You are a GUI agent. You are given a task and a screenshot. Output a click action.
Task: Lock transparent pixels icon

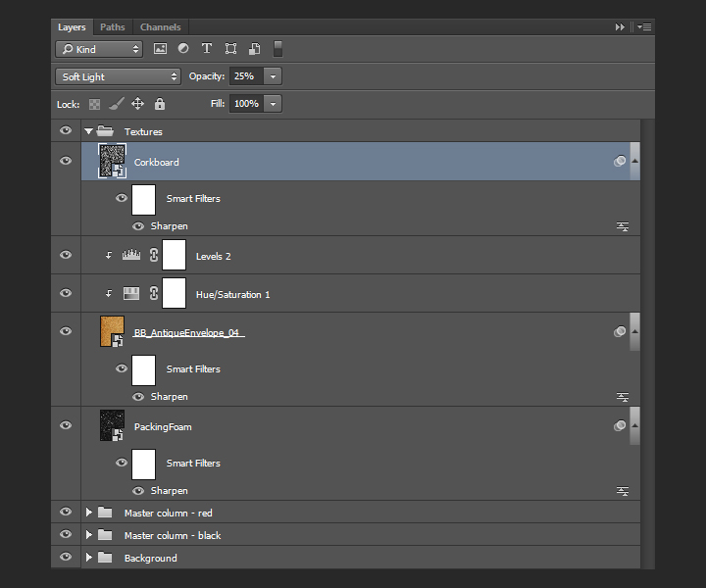click(94, 105)
